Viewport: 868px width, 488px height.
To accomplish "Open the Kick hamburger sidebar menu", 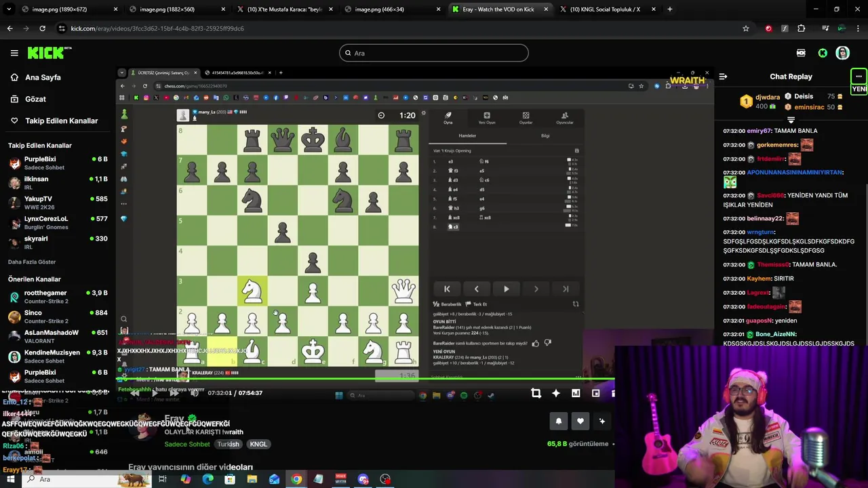I will click(14, 53).
